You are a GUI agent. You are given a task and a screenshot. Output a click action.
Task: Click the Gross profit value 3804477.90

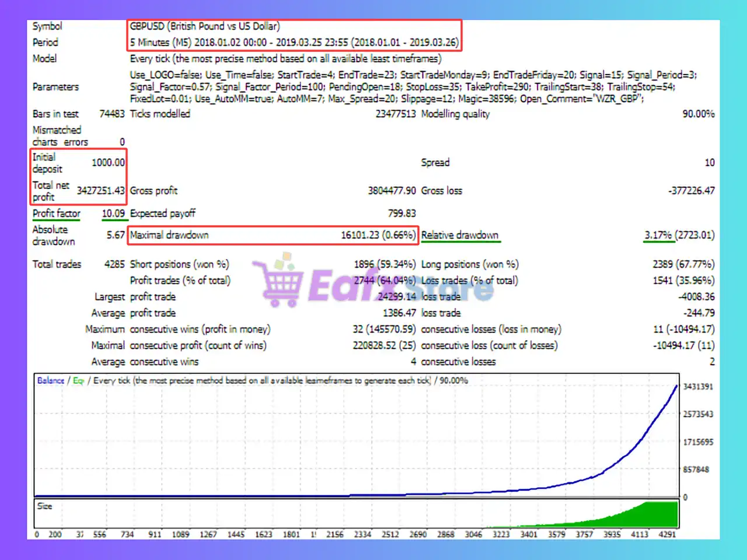(x=392, y=191)
